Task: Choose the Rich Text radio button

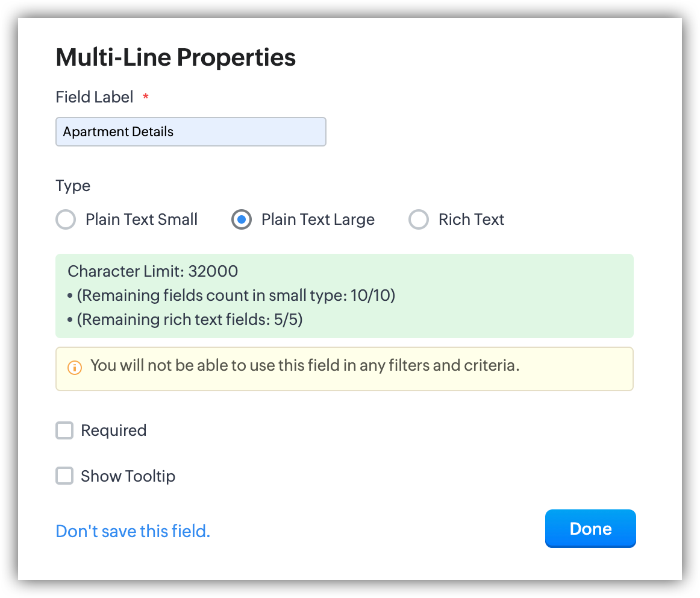Action: pos(419,219)
